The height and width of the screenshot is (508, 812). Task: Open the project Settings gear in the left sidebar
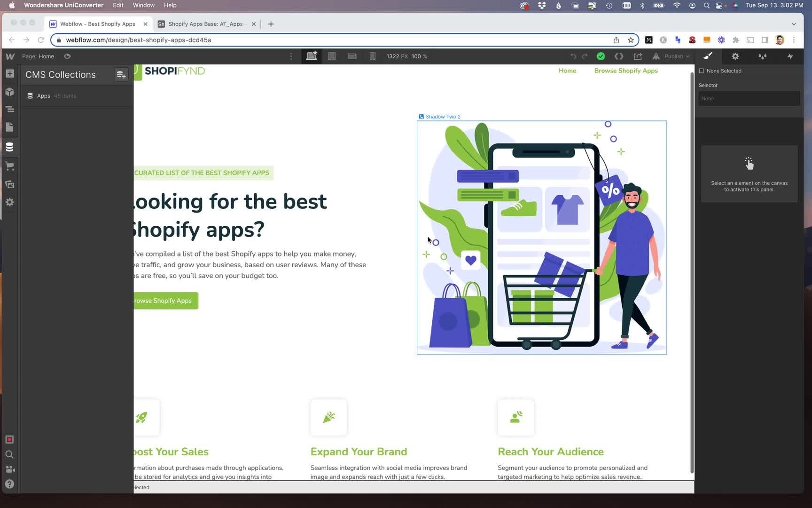pyautogui.click(x=10, y=202)
